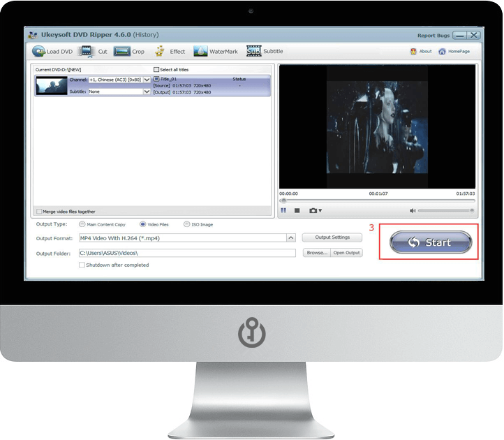Click the WaterMark label
The height and width of the screenshot is (440, 504).
pos(223,52)
